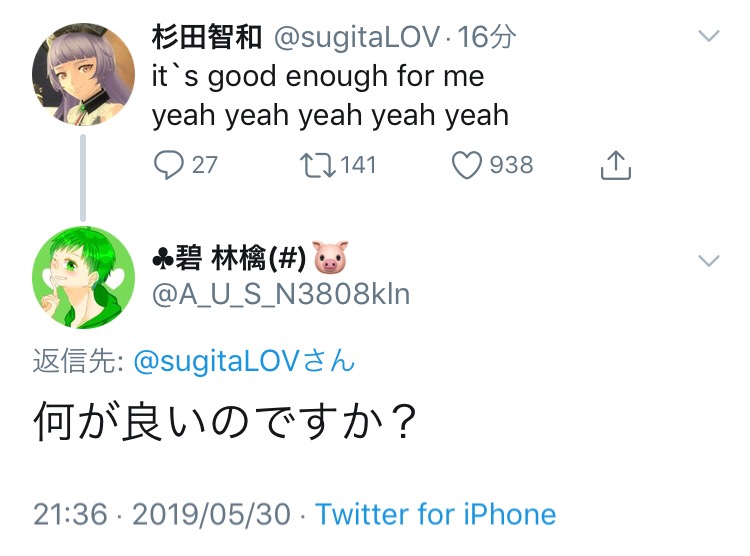The image size is (750, 556).
Task: Click the 21:36 · 2019/05/30 timestamp
Action: [x=162, y=514]
